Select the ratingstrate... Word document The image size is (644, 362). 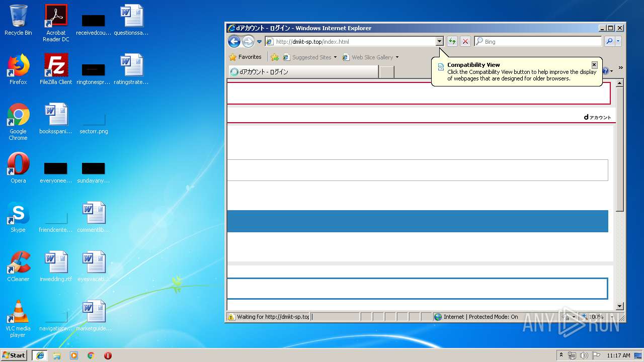click(x=131, y=69)
